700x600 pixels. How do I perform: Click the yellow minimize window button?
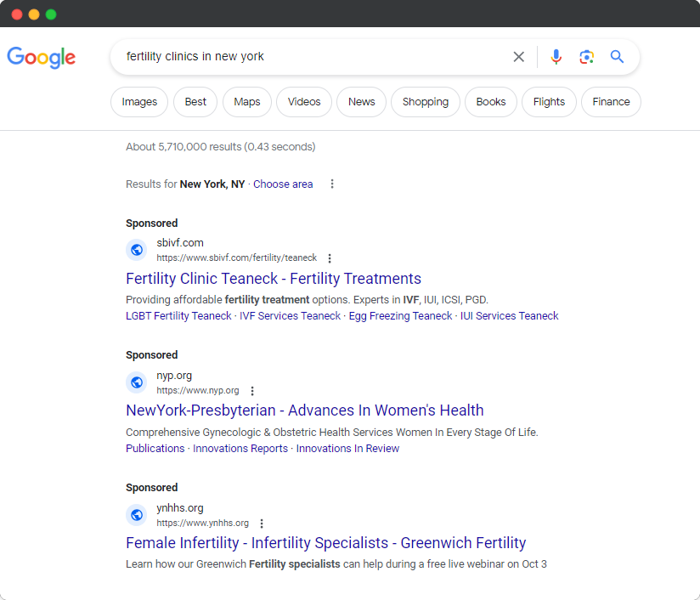(34, 14)
